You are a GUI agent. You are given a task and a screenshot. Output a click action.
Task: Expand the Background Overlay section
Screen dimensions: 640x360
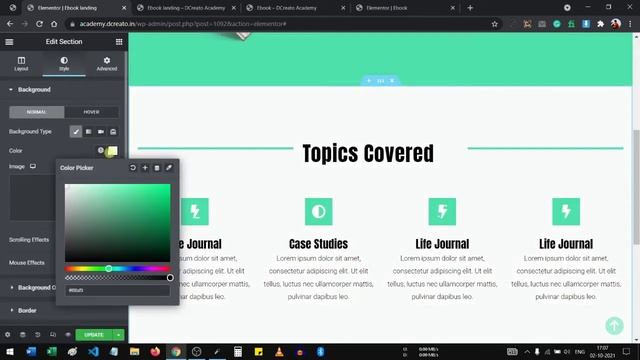(33, 287)
